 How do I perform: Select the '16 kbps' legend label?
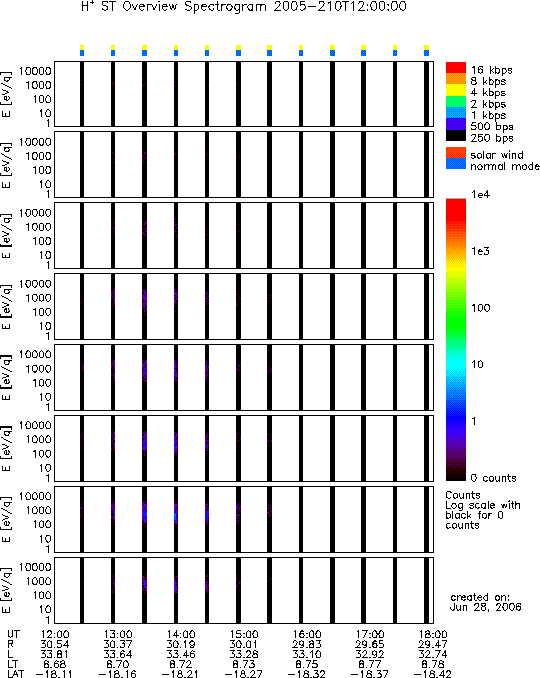(492, 70)
